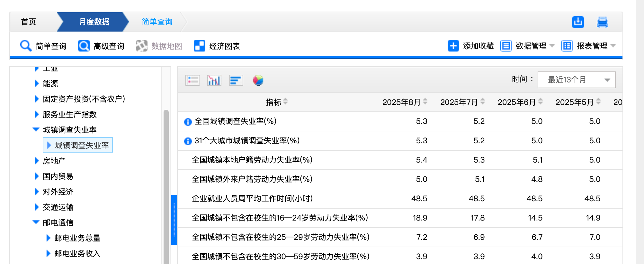This screenshot has width=644, height=264.
Task: Click 经济图表 toolbar label
Action: tap(224, 46)
